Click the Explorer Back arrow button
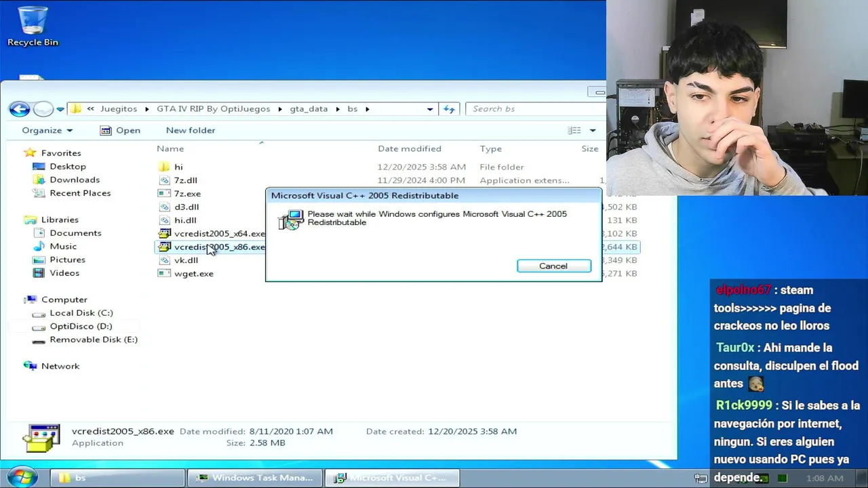868x488 pixels. 20,108
